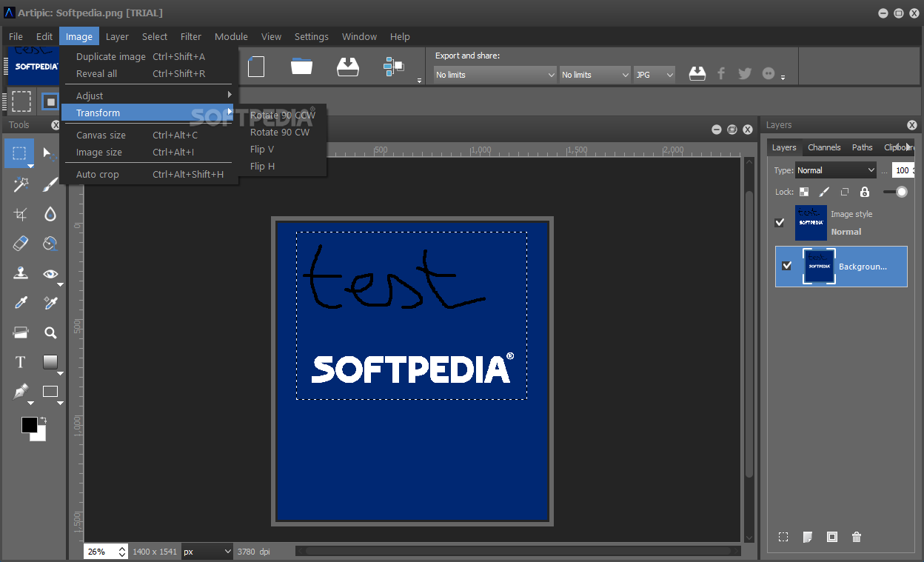Toggle visibility checkbox of Image style layer
The image size is (924, 562).
click(x=780, y=222)
